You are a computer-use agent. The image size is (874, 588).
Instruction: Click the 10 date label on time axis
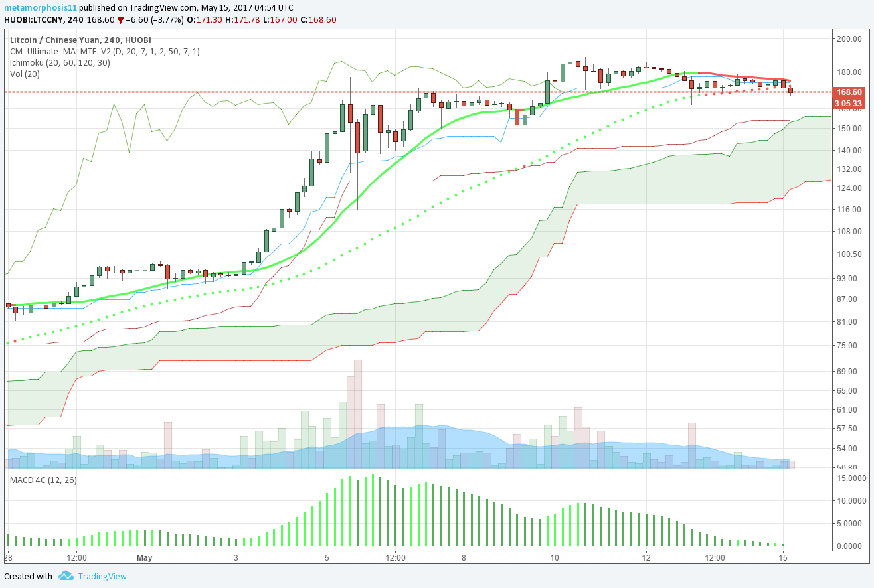click(x=555, y=558)
